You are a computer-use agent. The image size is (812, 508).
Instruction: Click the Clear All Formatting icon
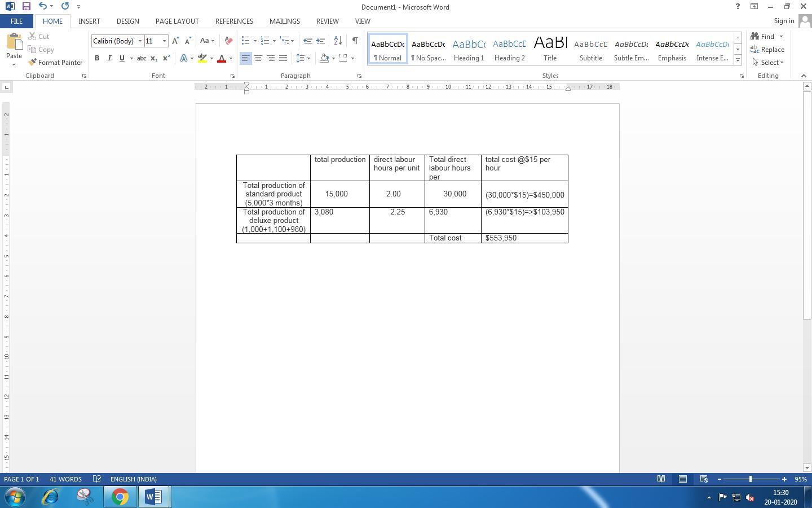228,41
